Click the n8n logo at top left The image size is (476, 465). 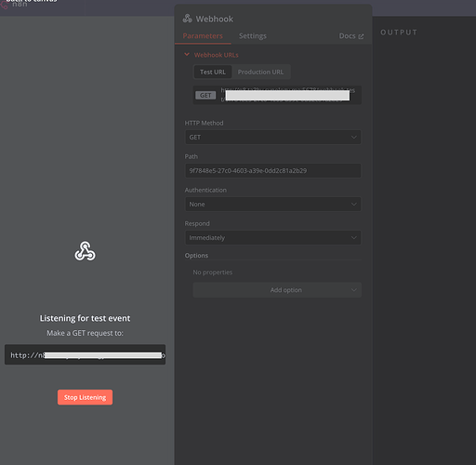coord(5,5)
